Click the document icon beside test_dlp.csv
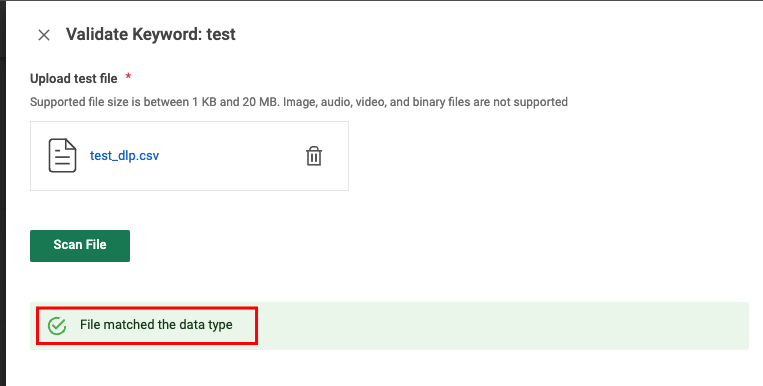Screen dimensions: 763x386 pos(62,156)
